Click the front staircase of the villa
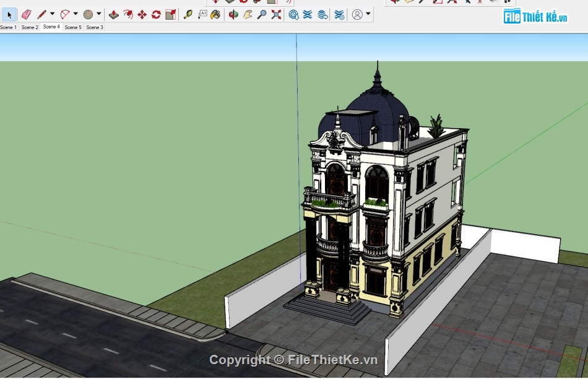 pos(328,309)
